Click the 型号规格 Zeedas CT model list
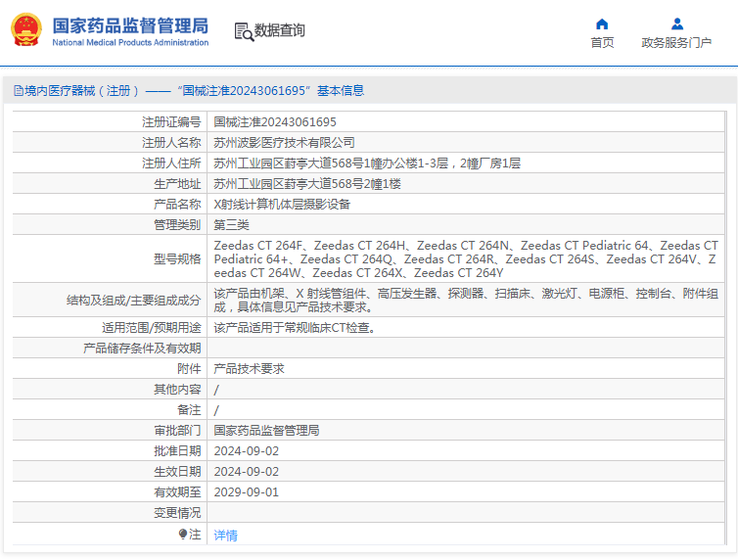This screenshot has width=738, height=560. coord(466,259)
